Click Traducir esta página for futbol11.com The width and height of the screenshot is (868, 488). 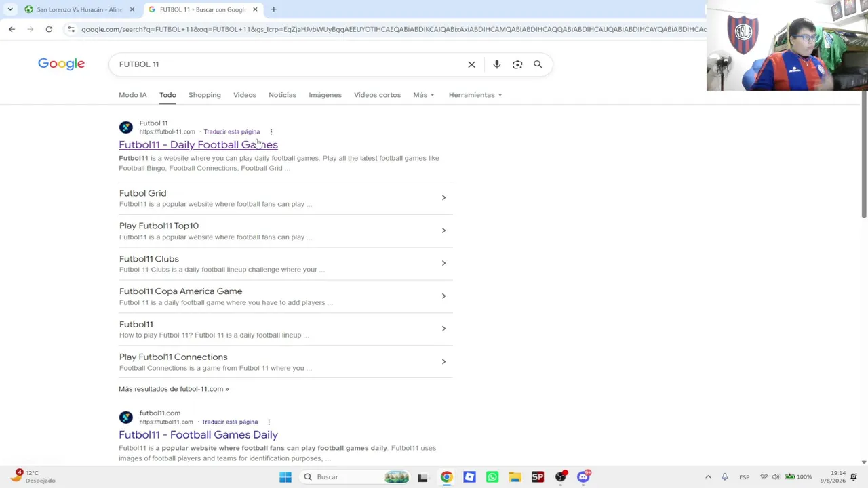(229, 422)
